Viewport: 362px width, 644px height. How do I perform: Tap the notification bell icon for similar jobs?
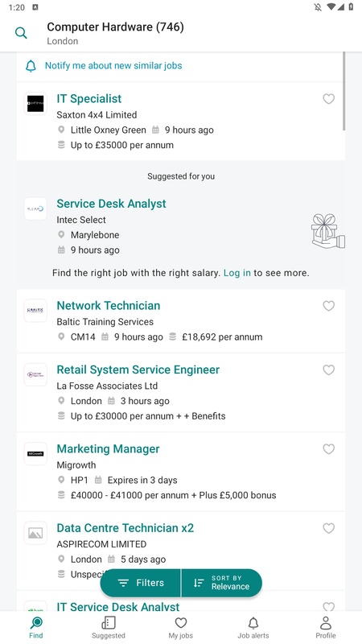[31, 66]
